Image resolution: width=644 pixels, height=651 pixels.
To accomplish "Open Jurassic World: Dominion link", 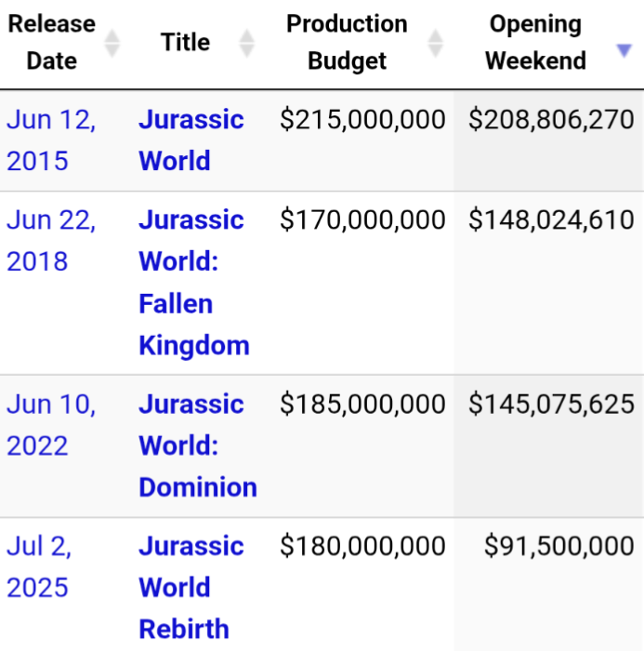I will pos(197,445).
